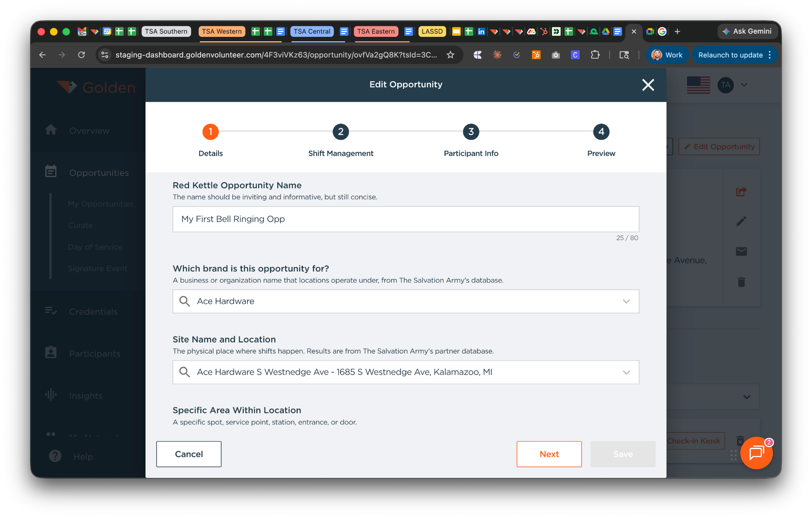Click the HubSpot extension icon

[x=536, y=55]
